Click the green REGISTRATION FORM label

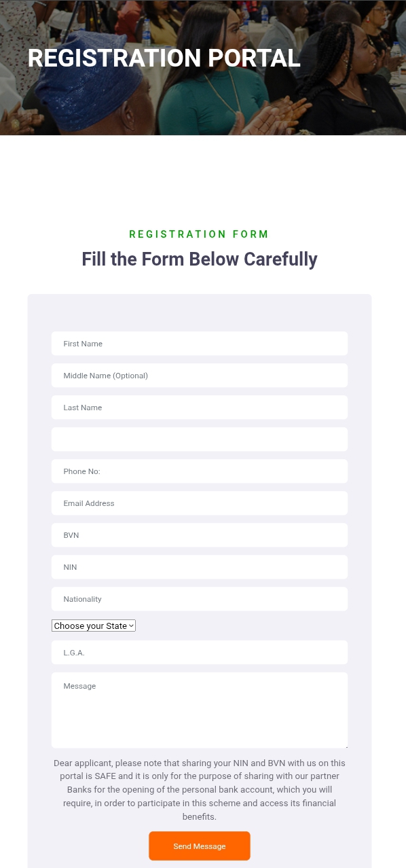coord(200,234)
